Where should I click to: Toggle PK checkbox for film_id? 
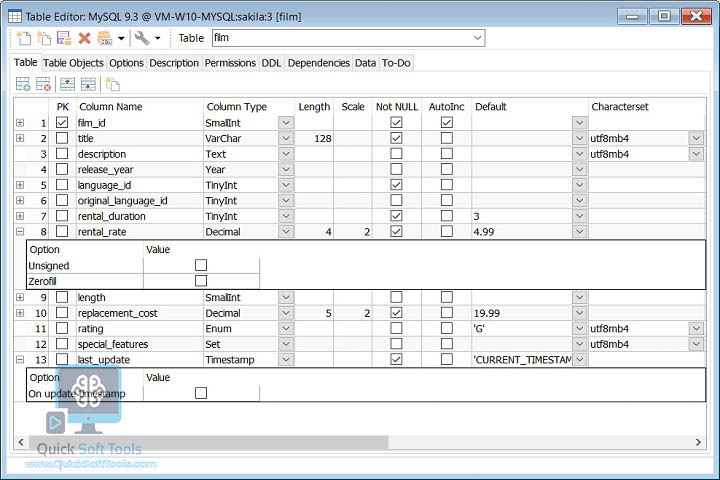62,122
